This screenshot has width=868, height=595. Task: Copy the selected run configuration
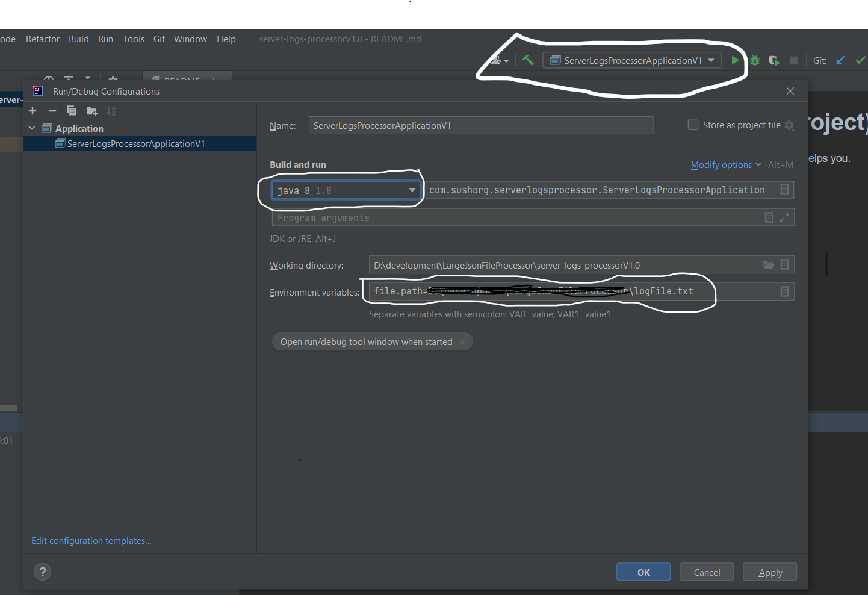[x=72, y=111]
